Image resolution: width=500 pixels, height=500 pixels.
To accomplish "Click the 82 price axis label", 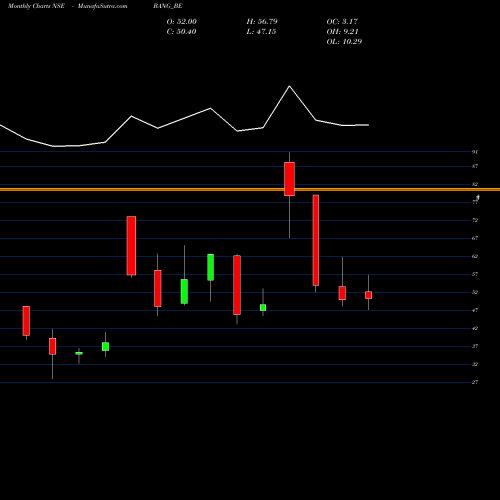I will [475, 184].
